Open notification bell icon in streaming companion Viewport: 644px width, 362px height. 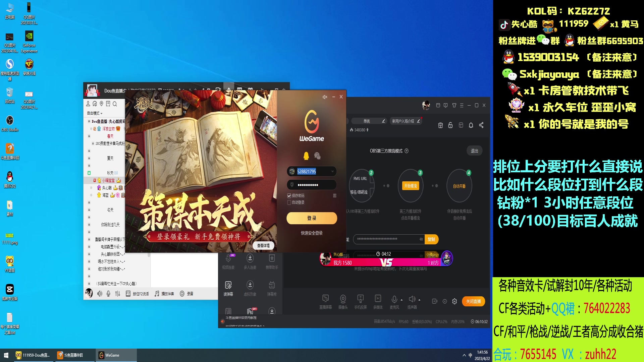(x=471, y=125)
